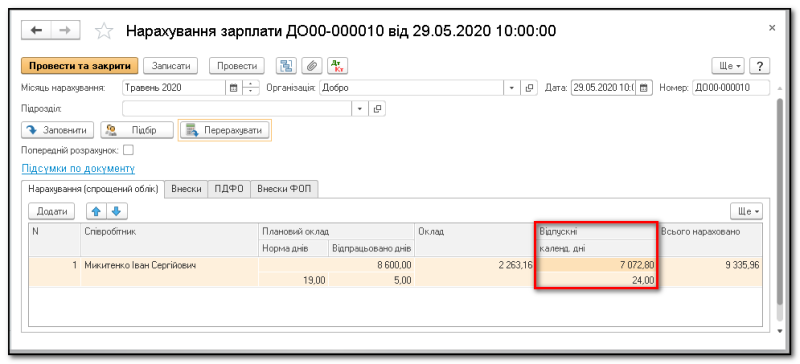Step the Місяць нарахування month spinner
The height and width of the screenshot is (364, 800).
251,88
